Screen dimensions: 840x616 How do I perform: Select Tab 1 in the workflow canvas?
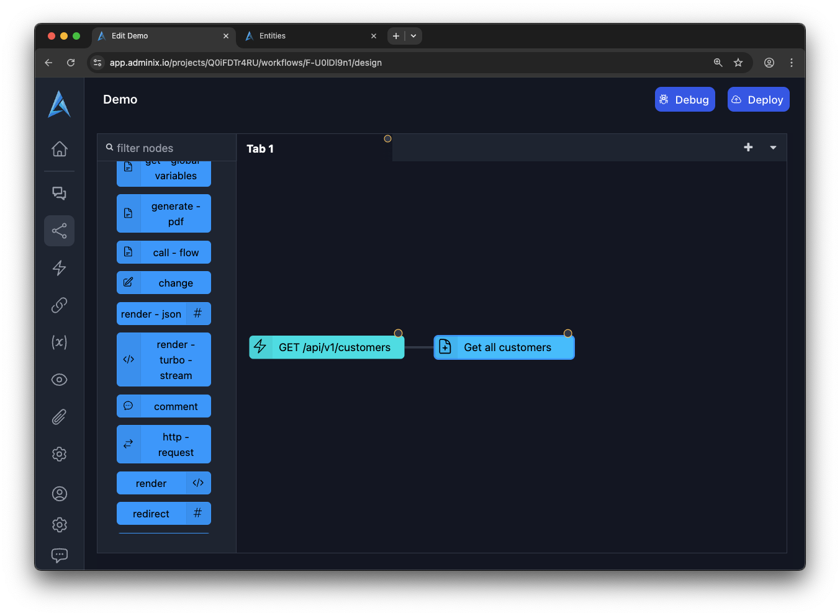[x=260, y=149]
